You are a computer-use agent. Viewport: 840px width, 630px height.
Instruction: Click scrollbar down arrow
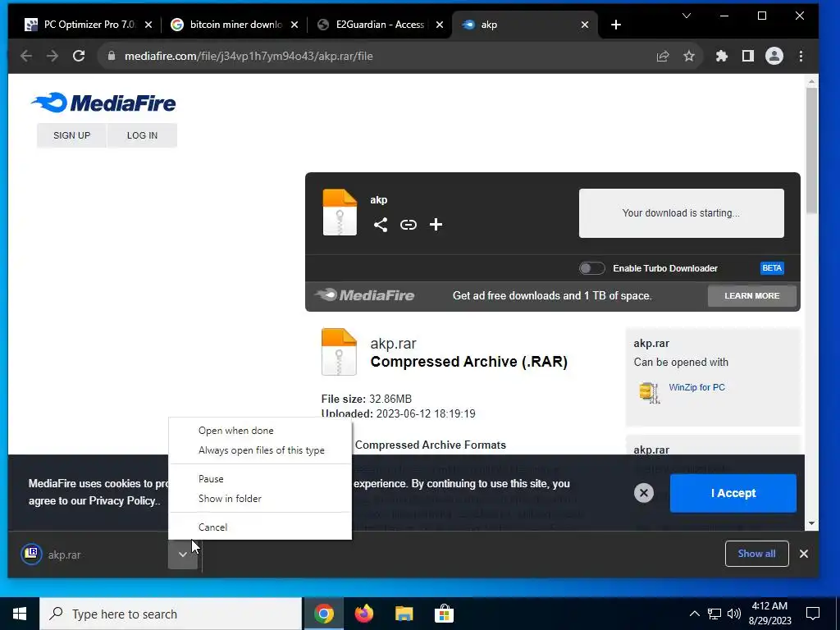click(811, 523)
